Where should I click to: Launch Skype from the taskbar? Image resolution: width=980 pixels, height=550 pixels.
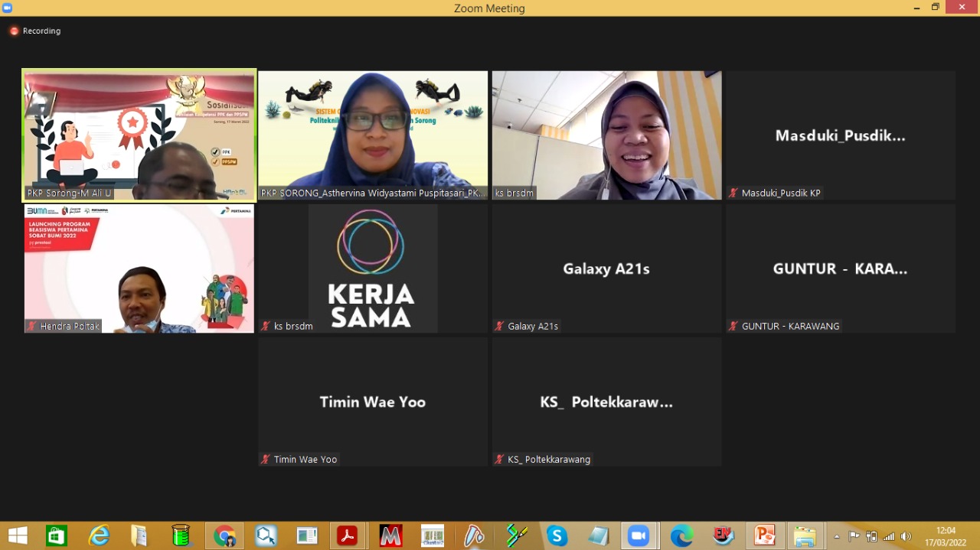(x=557, y=536)
